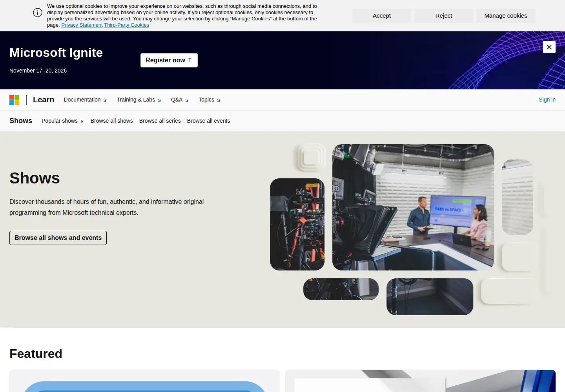The image size is (565, 392).
Task: Open the Privacy Statement link
Action: coord(82,25)
